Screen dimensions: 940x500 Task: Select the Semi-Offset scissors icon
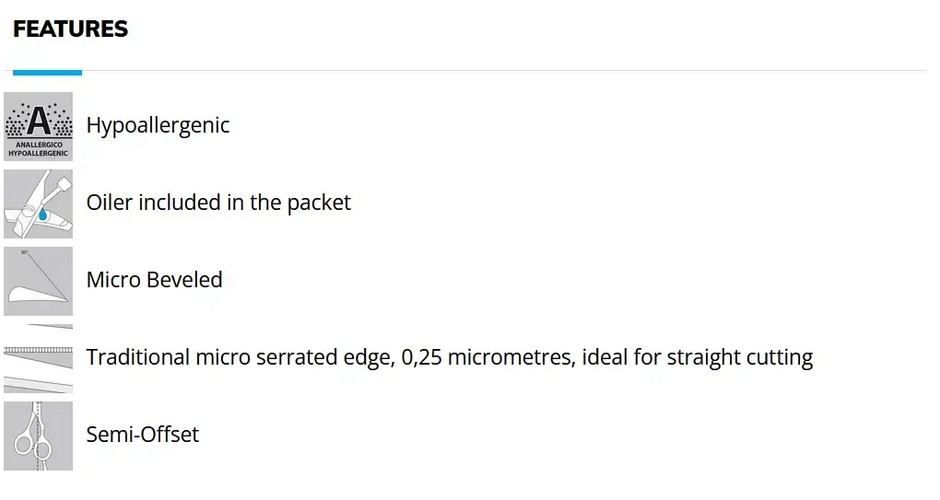[x=38, y=435]
